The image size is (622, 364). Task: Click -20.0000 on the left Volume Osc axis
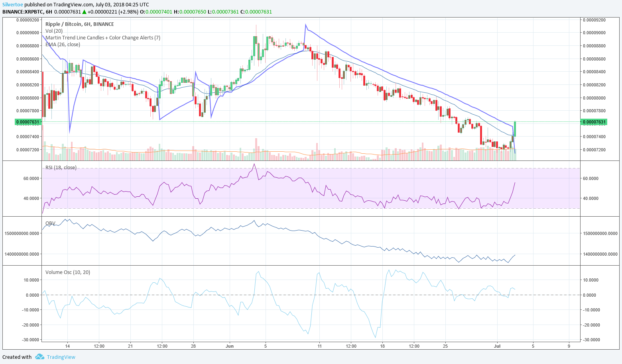click(x=31, y=325)
